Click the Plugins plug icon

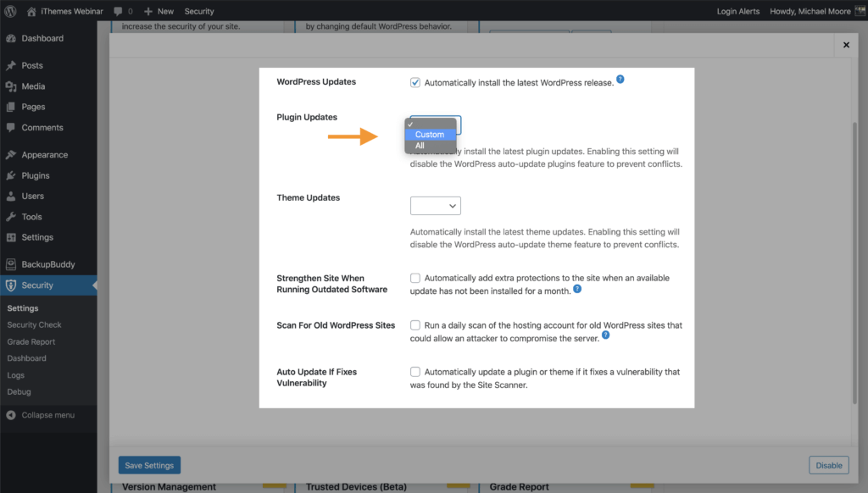tap(11, 175)
